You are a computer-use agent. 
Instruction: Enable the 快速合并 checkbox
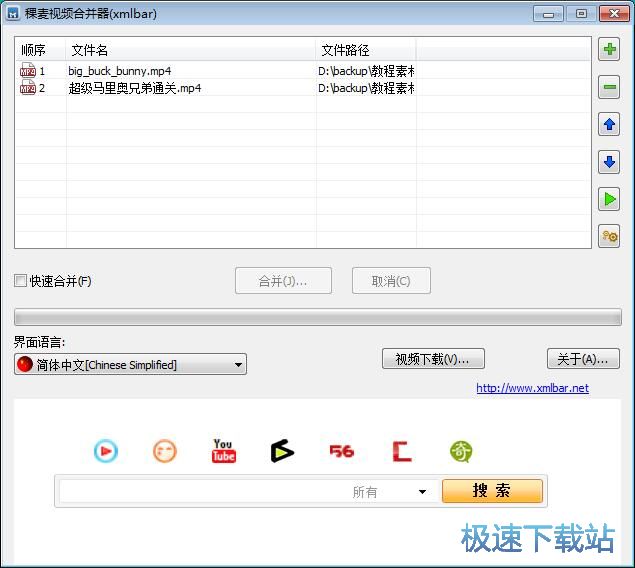(21, 281)
